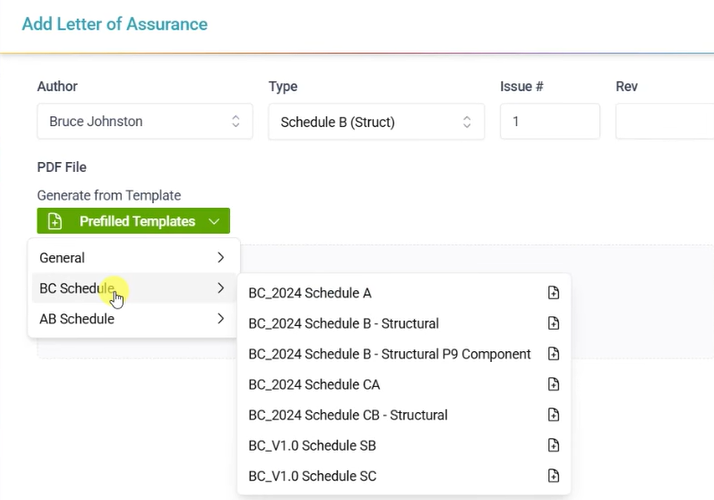
Task: Click file-add icon beside BC_V1.0 Schedule SC
Action: tap(553, 476)
